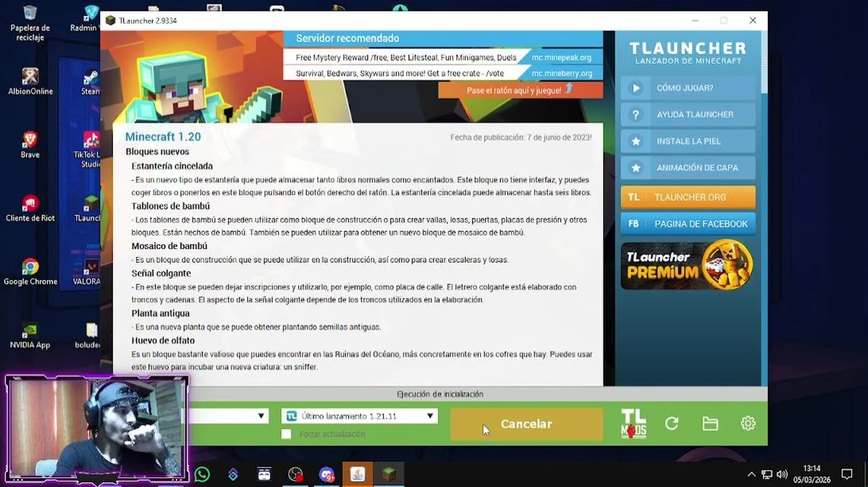This screenshot has width=868, height=487.
Task: Open NVIDIA App desktop shortcut
Action: coord(30,335)
